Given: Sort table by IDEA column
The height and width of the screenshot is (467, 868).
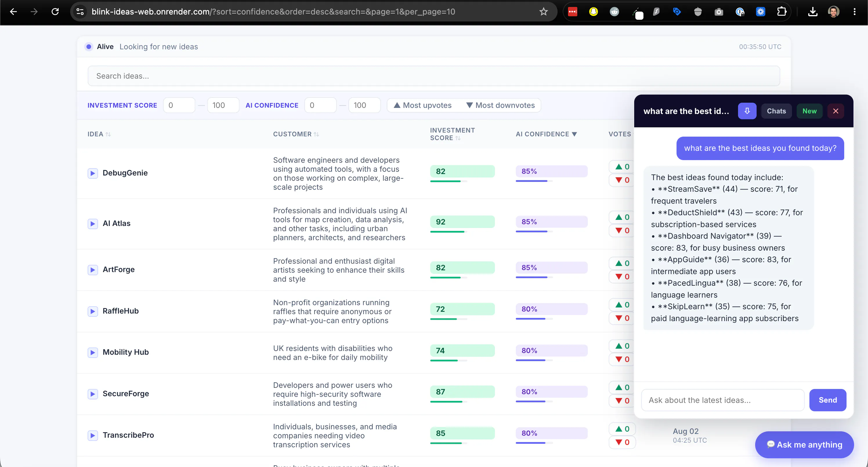Looking at the screenshot, I should tap(99, 134).
